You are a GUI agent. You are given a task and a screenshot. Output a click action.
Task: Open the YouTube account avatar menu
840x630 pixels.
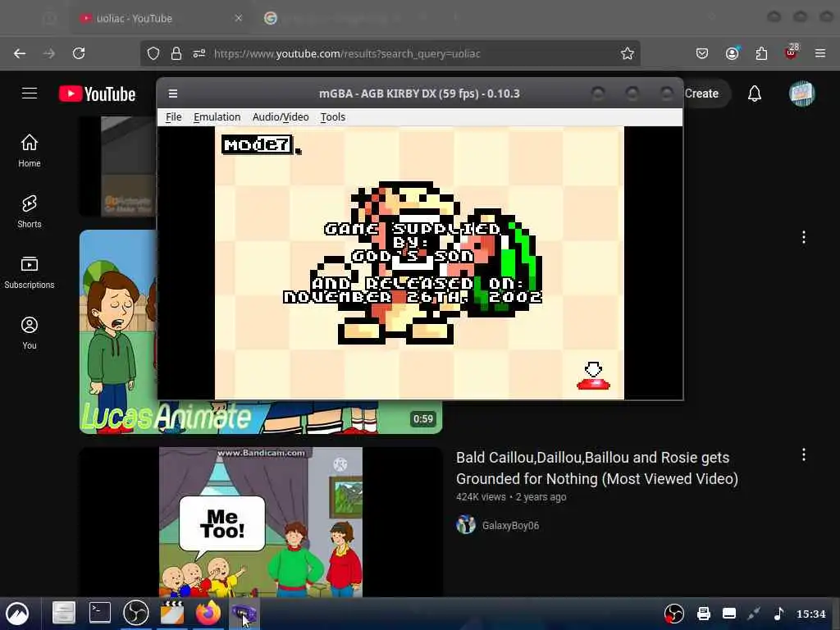[801, 94]
